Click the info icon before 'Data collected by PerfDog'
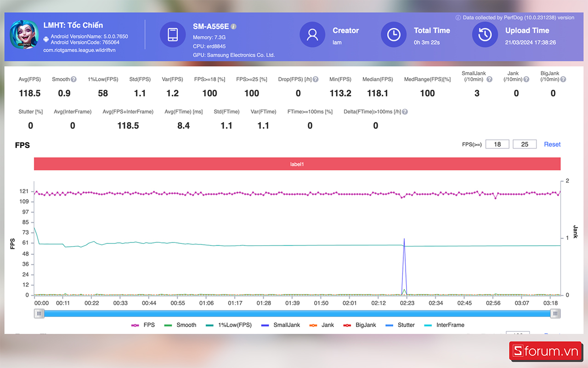This screenshot has height=368, width=588. tap(458, 17)
